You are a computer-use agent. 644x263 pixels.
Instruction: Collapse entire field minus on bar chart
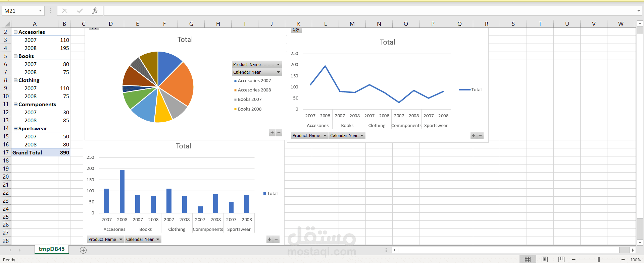(x=276, y=239)
